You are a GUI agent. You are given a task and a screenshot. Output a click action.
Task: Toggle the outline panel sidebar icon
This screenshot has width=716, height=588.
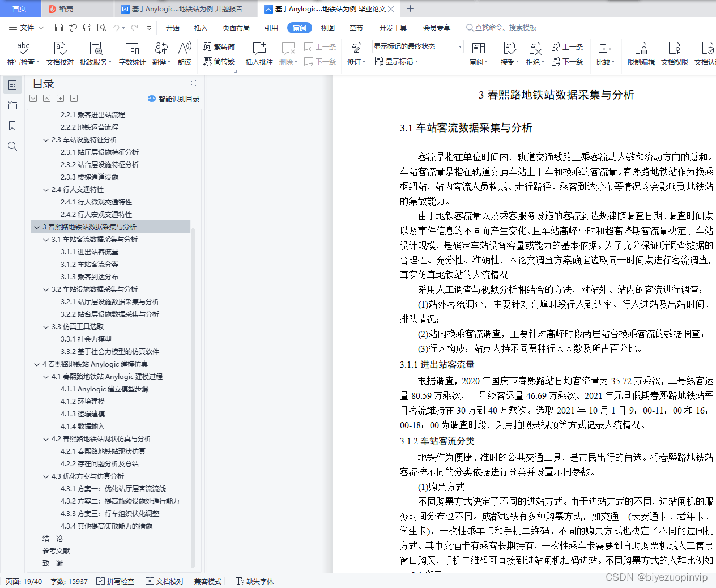click(x=12, y=85)
